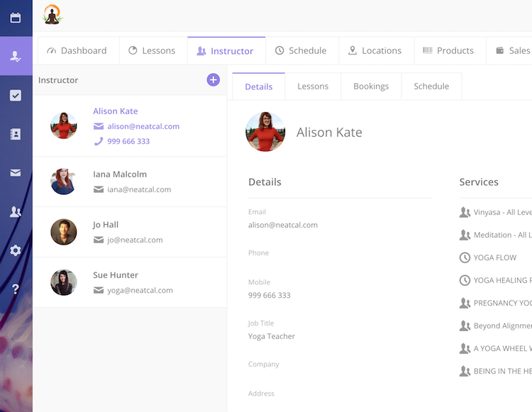Click envelope icon next to iana@neatcal.com
532x412 pixels.
pos(99,189)
